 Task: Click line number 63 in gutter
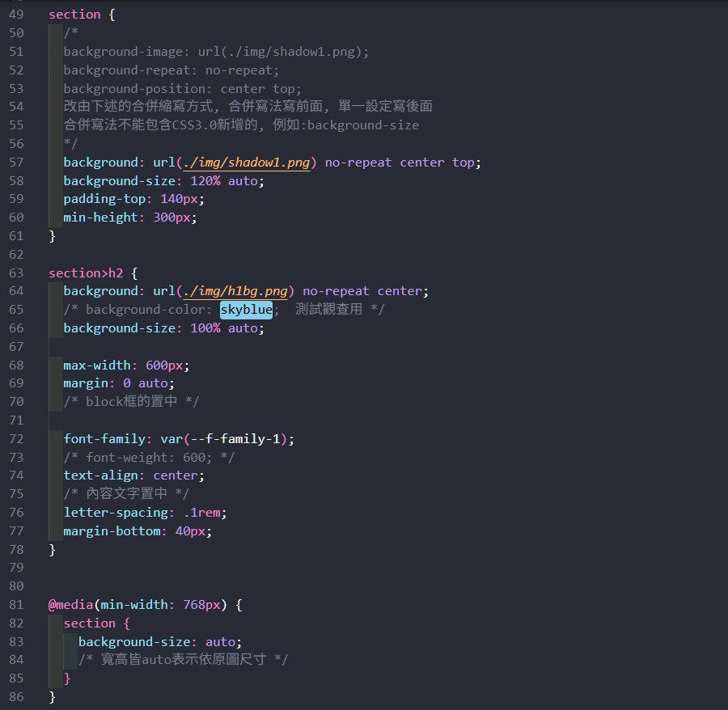[16, 273]
